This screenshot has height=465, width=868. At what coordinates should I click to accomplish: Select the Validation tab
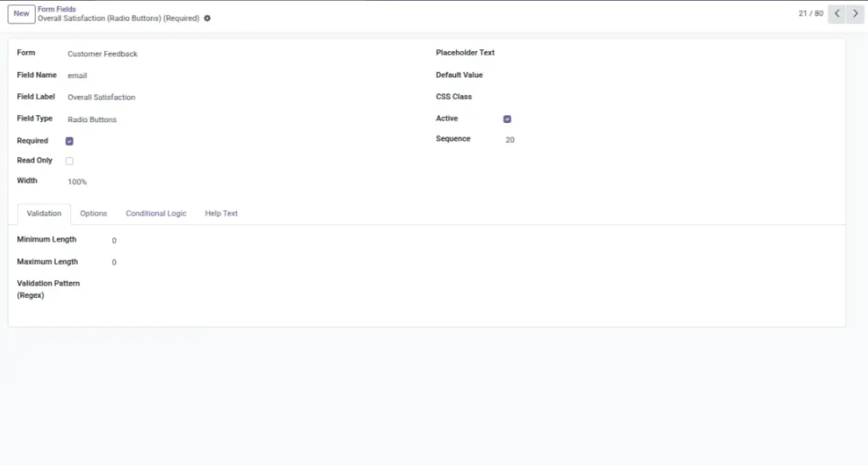[x=44, y=213]
